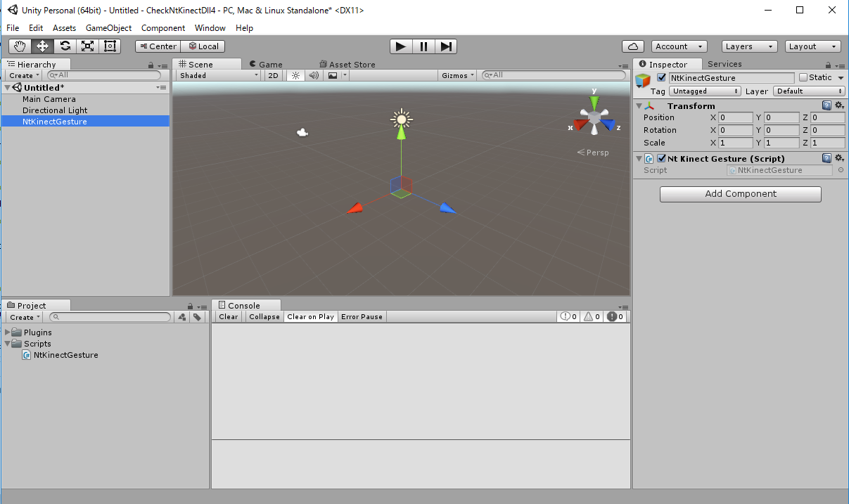Open the GameObject menu

108,28
